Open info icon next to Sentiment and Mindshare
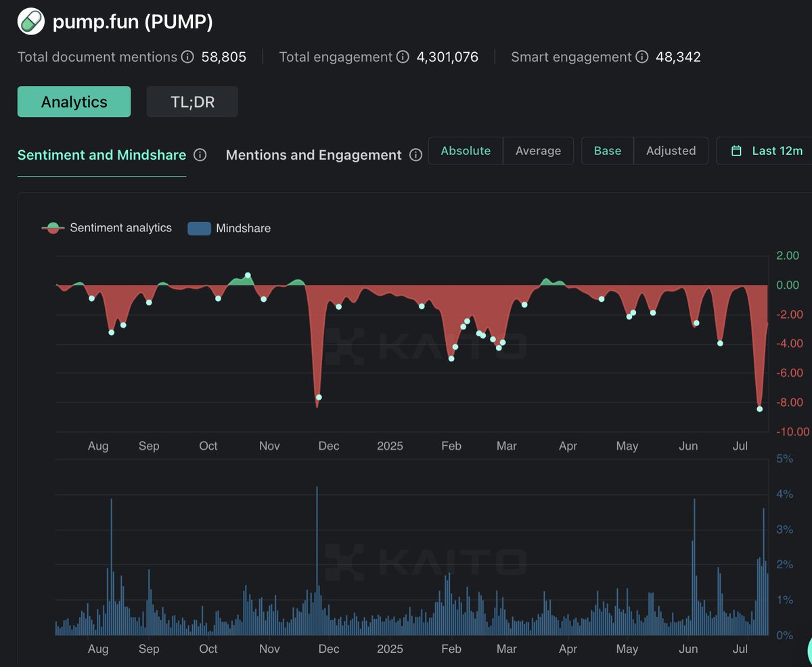 [200, 155]
